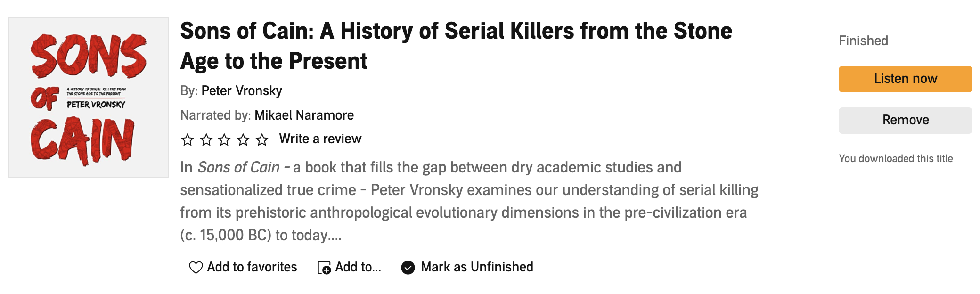
Task: Click the Finished status label
Action: pyautogui.click(x=863, y=41)
